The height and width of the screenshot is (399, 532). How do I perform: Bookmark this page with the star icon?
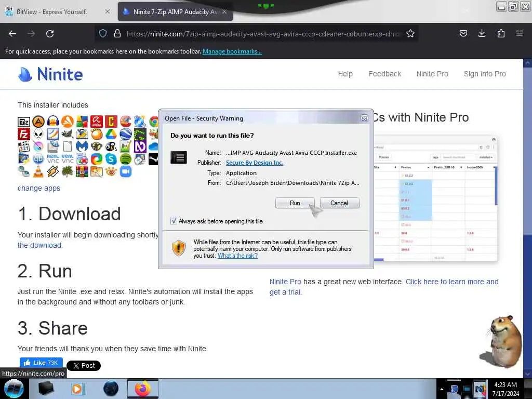(x=410, y=34)
